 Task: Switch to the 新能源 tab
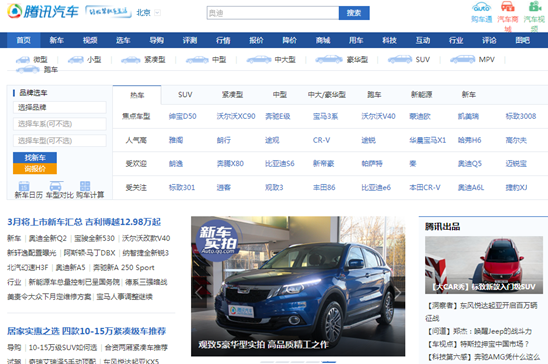421,95
